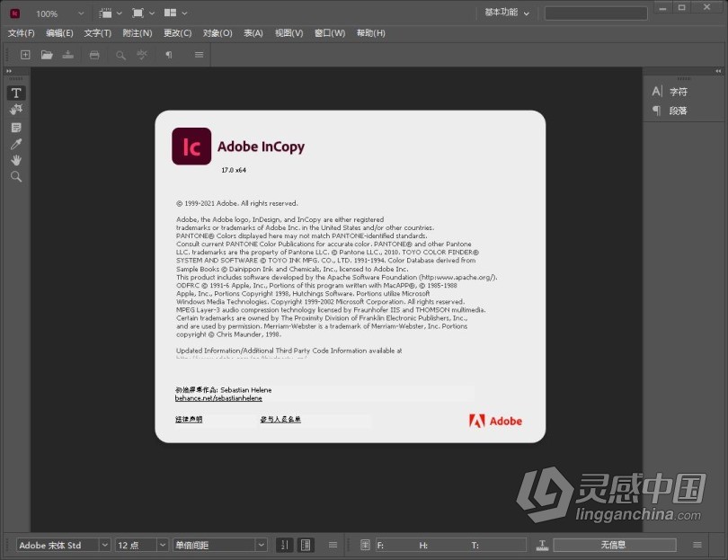The height and width of the screenshot is (560, 728).
Task: Click the Print icon in the toolbar
Action: (x=94, y=55)
